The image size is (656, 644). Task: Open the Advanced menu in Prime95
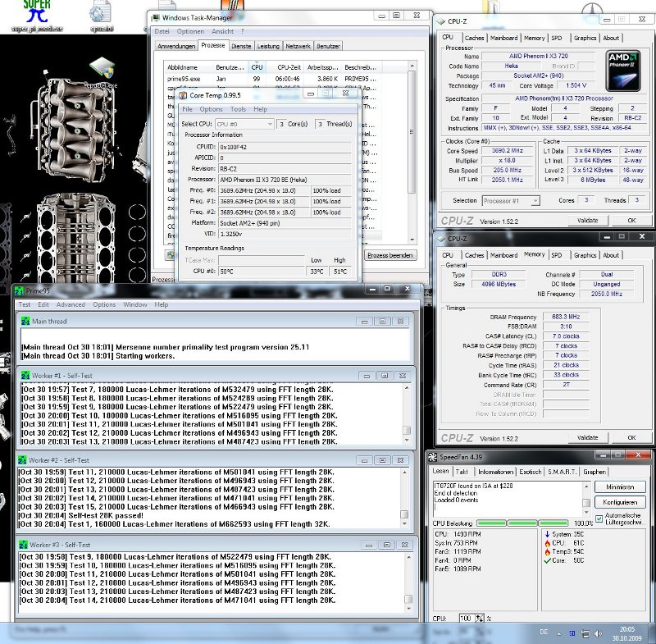point(71,304)
